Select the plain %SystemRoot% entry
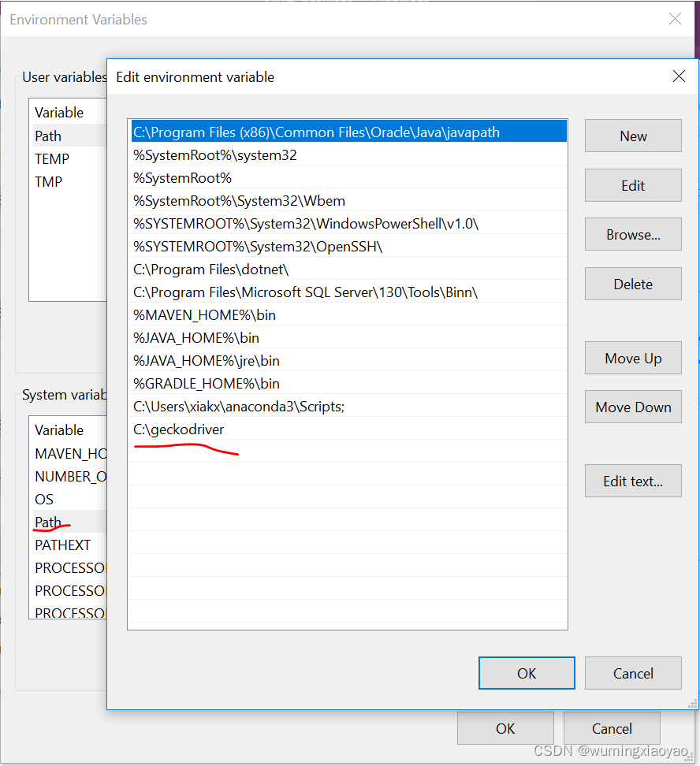This screenshot has height=766, width=700. pyautogui.click(x=349, y=178)
